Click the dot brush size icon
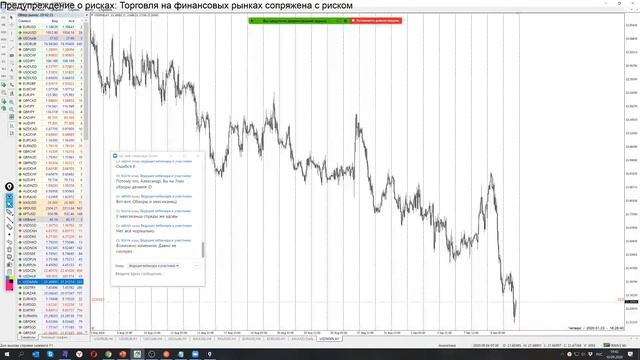This screenshot has height=360, width=640. click(x=9, y=235)
